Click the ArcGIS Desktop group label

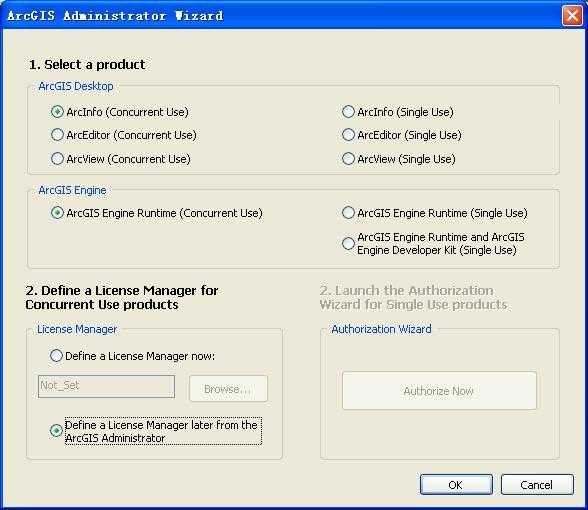(76, 86)
